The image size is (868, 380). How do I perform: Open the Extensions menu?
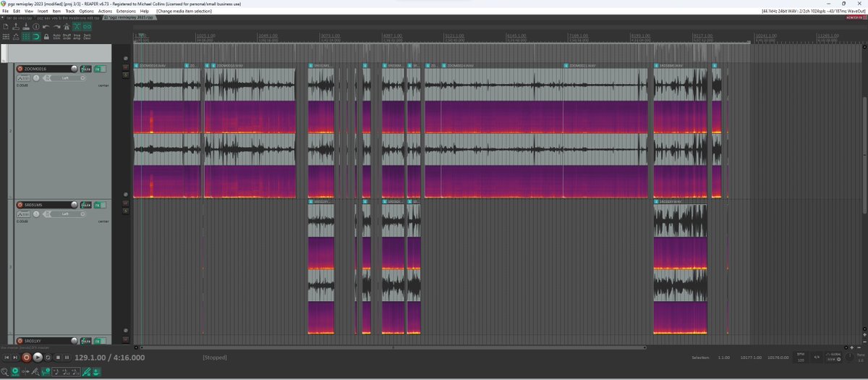[x=126, y=12]
